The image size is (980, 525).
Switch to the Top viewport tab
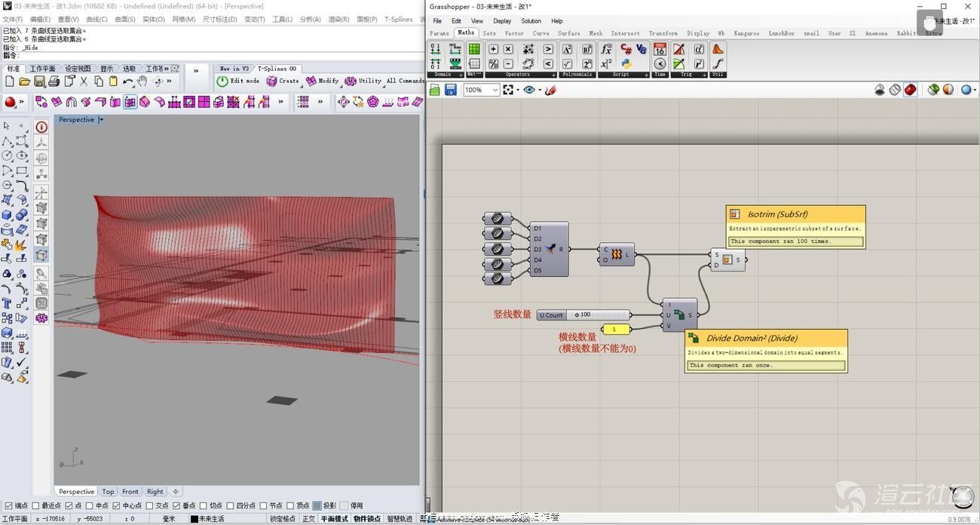tap(109, 491)
